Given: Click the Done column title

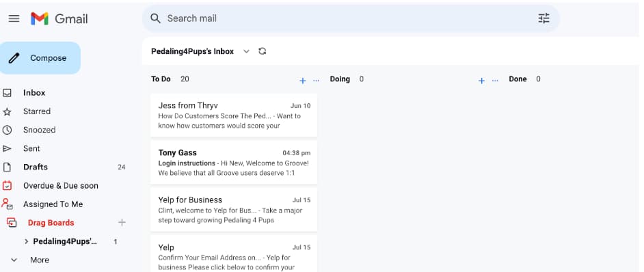Looking at the screenshot, I should pyautogui.click(x=518, y=79).
